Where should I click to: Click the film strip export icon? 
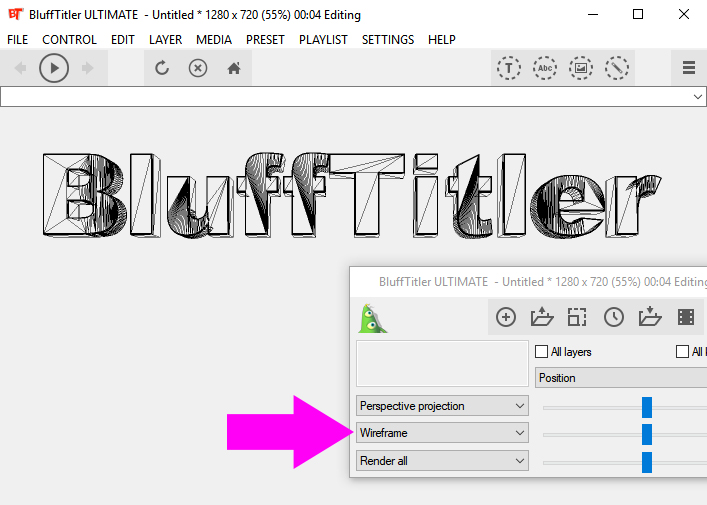click(x=686, y=317)
